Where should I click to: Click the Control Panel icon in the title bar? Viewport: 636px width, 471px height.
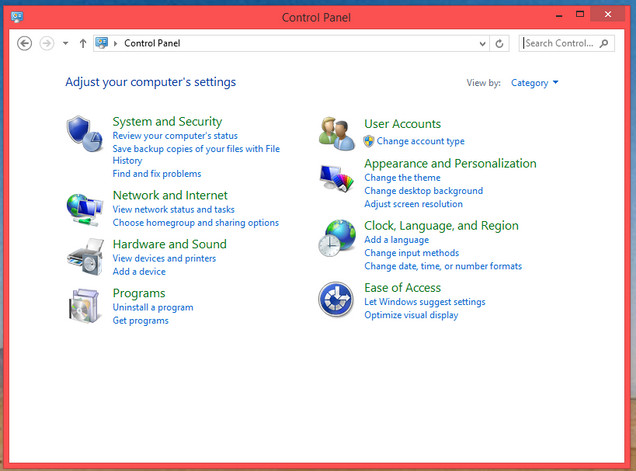[x=17, y=17]
